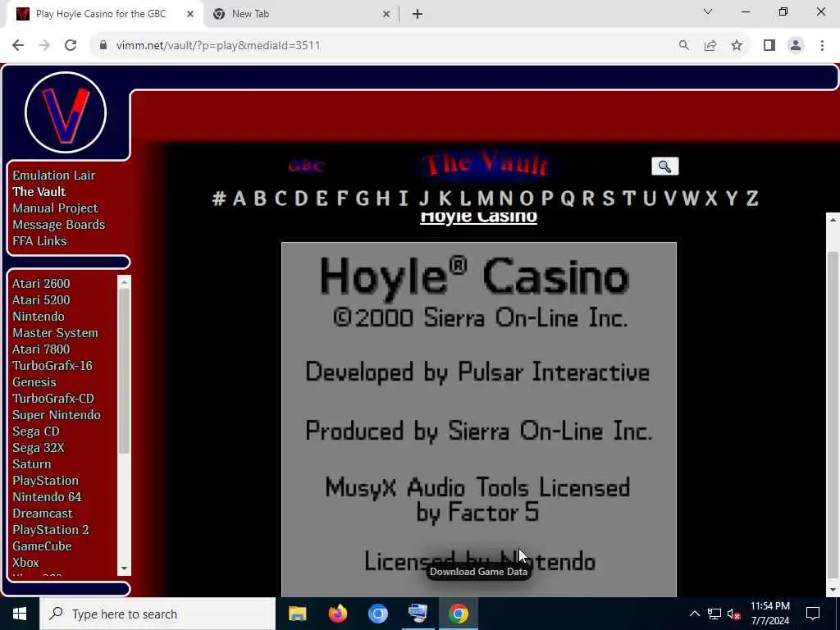The width and height of the screenshot is (840, 630).
Task: Browse games starting with letter M
Action: (x=486, y=199)
